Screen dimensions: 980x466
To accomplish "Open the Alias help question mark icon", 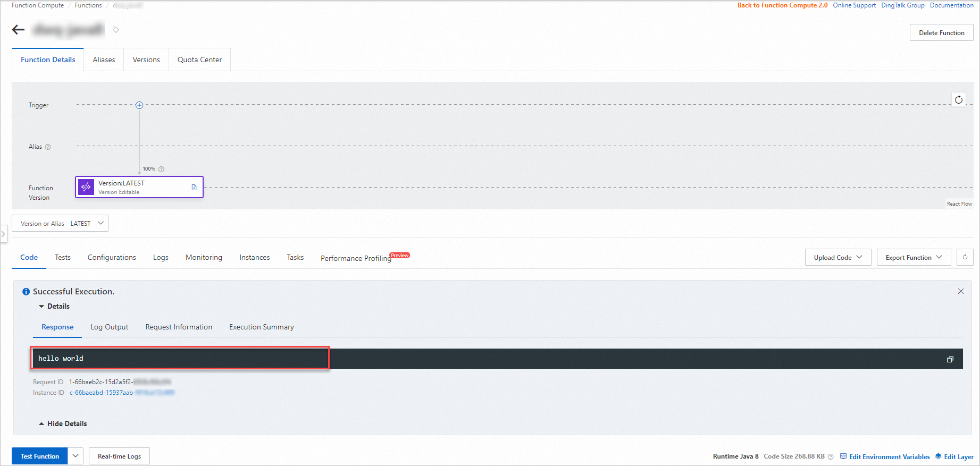I will [x=48, y=147].
